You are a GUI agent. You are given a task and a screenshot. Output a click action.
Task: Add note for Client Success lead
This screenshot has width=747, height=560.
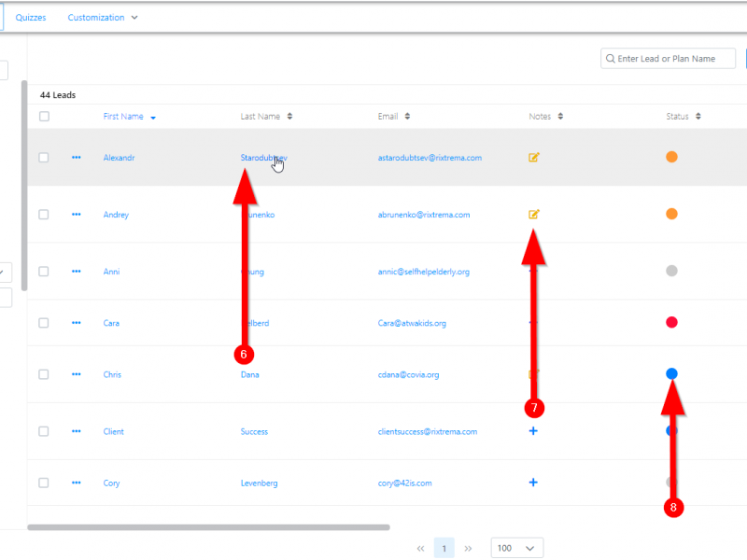tap(533, 431)
